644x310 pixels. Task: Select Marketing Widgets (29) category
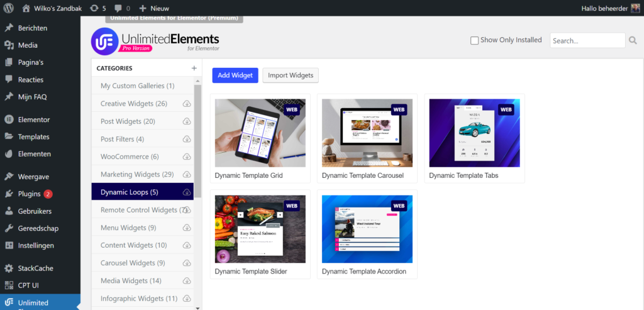pyautogui.click(x=143, y=175)
